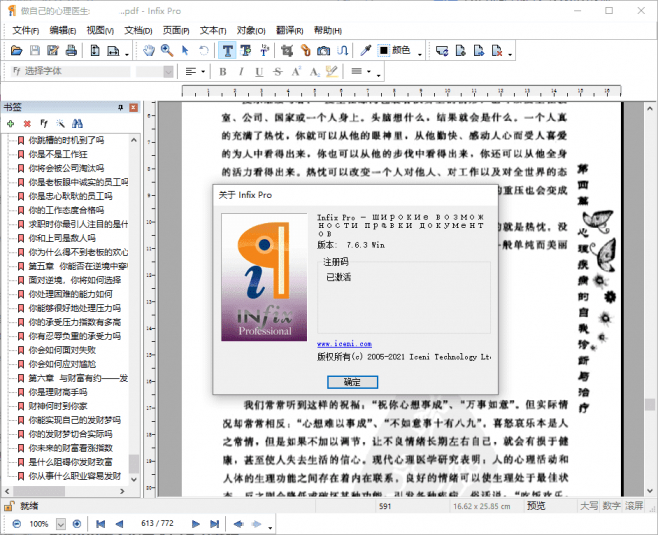Screen dimensions: 658x535
Task: Click the black 颜色 color swatch
Action: click(383, 50)
